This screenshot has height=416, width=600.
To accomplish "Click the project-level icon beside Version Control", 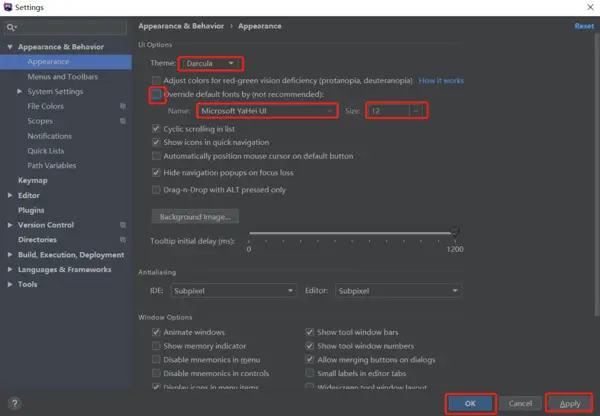I will click(x=122, y=225).
